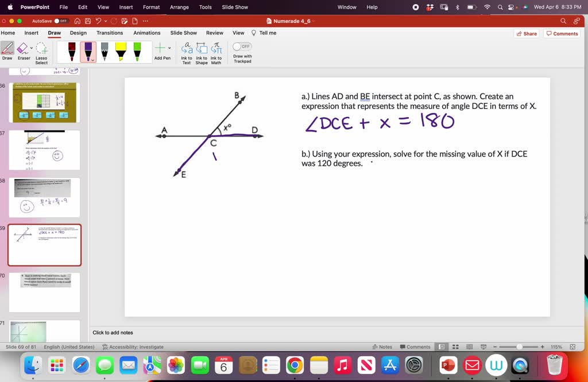This screenshot has height=382, width=588.
Task: Click Comments in the top right
Action: 562,33
